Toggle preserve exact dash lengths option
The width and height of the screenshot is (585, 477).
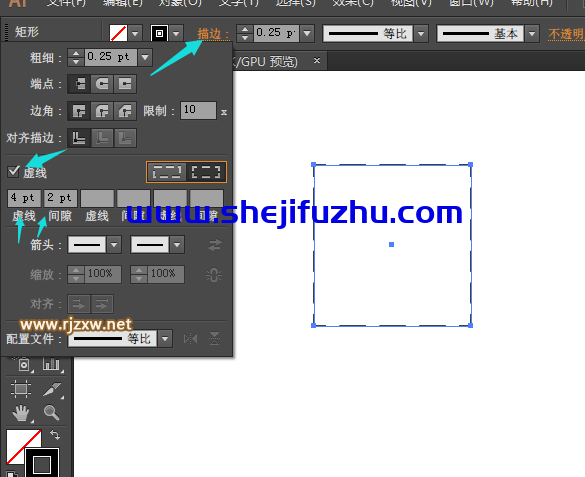pyautogui.click(x=167, y=172)
